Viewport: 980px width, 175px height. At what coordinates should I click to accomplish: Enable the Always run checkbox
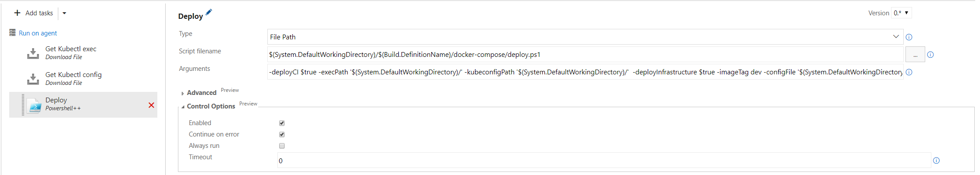point(282,146)
